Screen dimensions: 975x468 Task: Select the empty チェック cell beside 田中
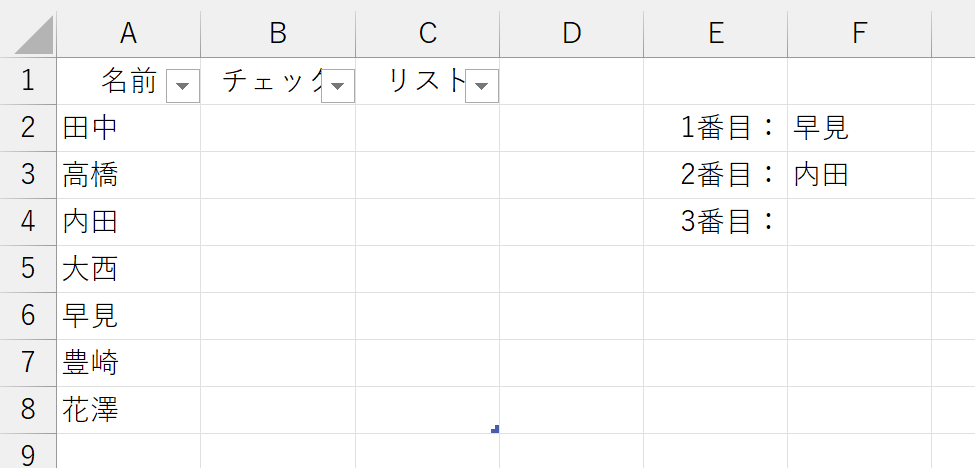(x=278, y=128)
